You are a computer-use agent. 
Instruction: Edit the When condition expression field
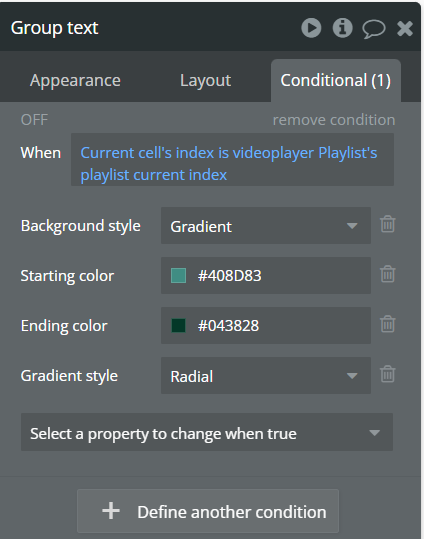pos(232,160)
